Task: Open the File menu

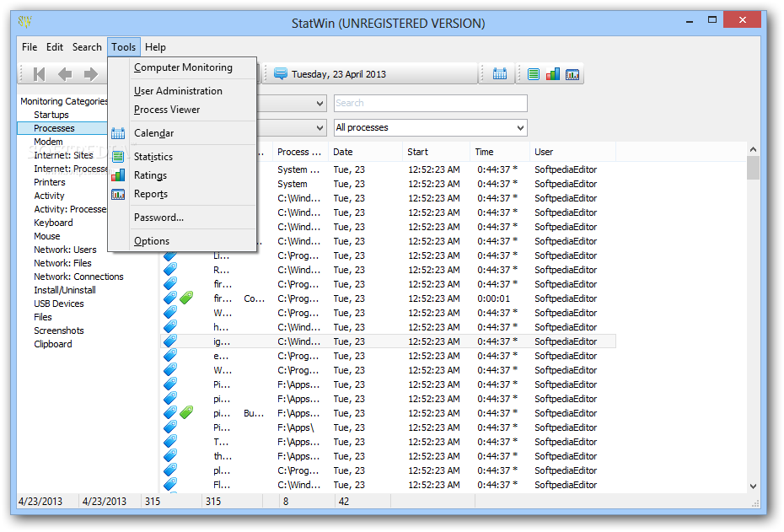Action: (30, 47)
